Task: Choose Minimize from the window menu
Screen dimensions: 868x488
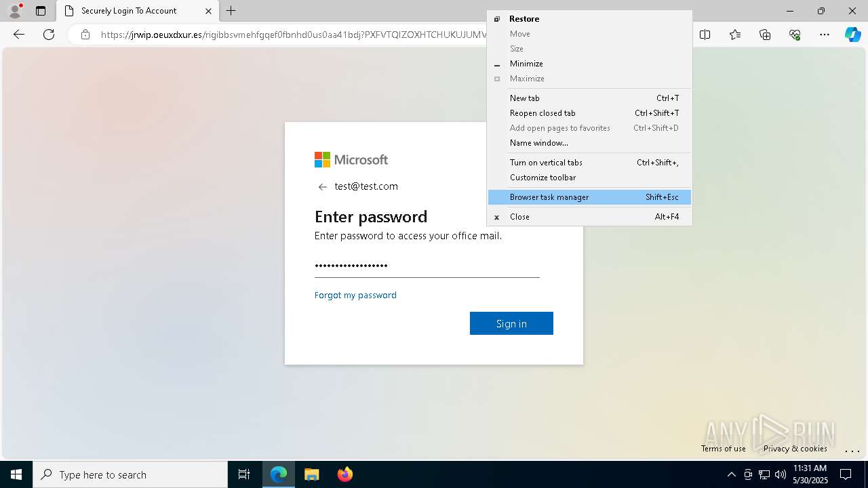Action: click(x=589, y=64)
